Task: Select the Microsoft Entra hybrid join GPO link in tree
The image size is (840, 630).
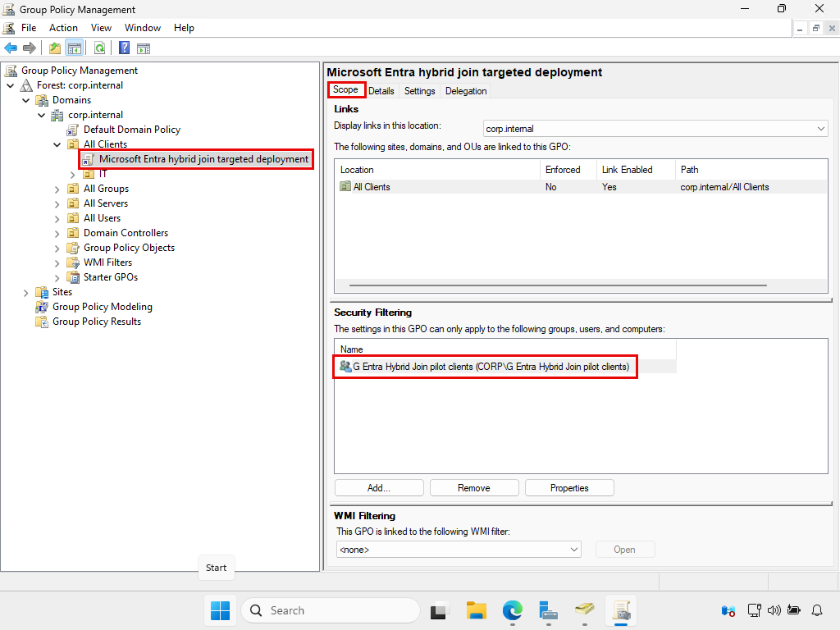Action: [x=203, y=159]
